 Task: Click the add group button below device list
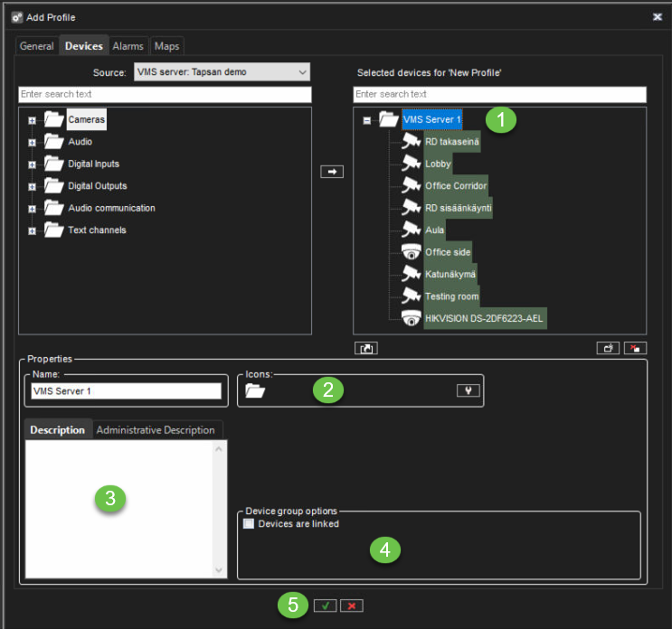(x=367, y=348)
